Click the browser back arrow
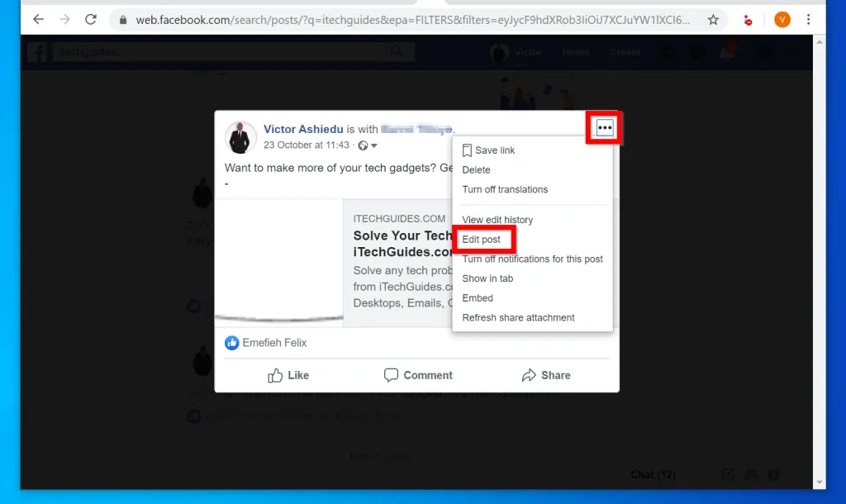Image resolution: width=846 pixels, height=504 pixels. 38,19
